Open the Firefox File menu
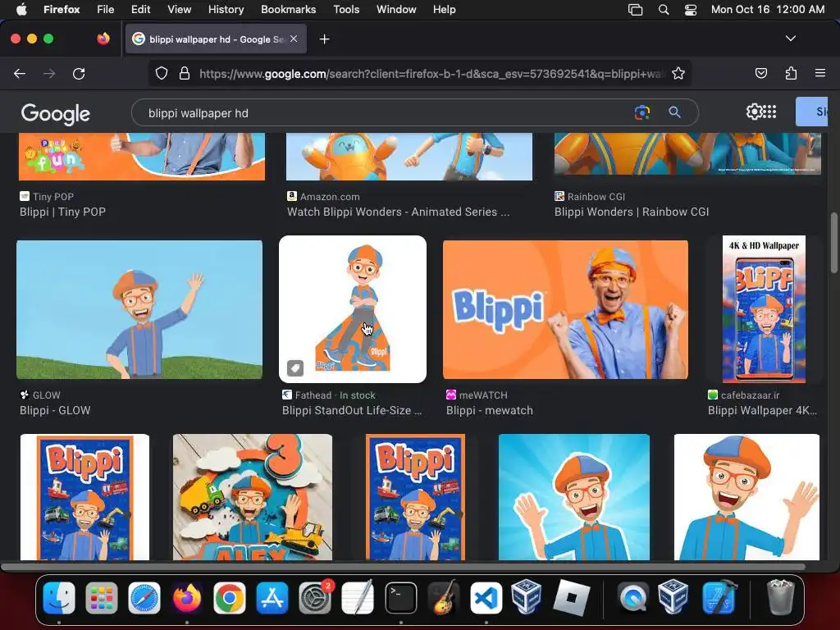 pyautogui.click(x=105, y=9)
